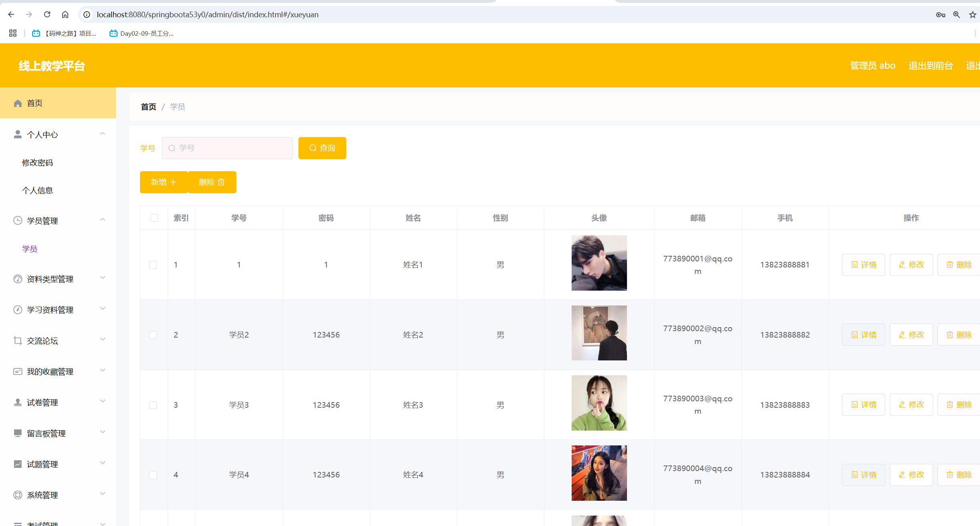Click the home icon beside 首页 in sidebar
Screen dimensions: 980x526
18,103
